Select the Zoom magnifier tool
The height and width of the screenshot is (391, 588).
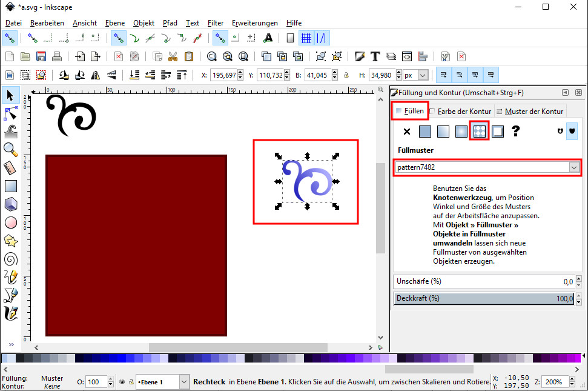point(10,149)
